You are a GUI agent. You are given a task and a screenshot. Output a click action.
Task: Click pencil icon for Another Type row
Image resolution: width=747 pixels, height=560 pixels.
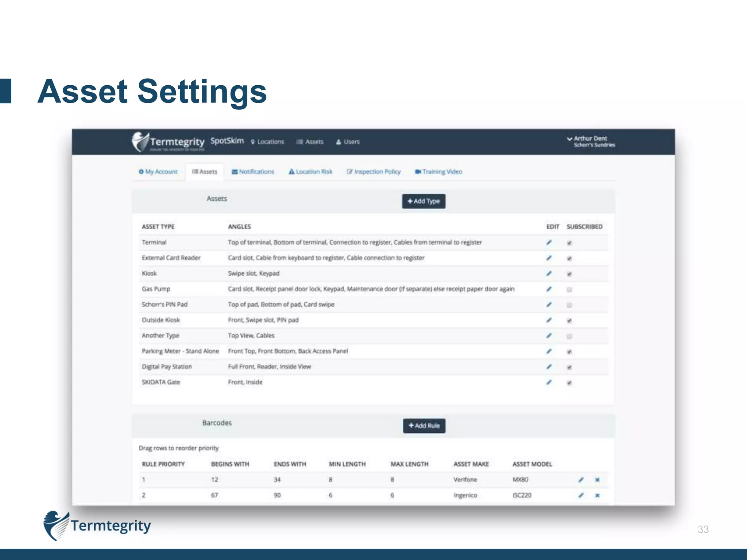tap(549, 335)
